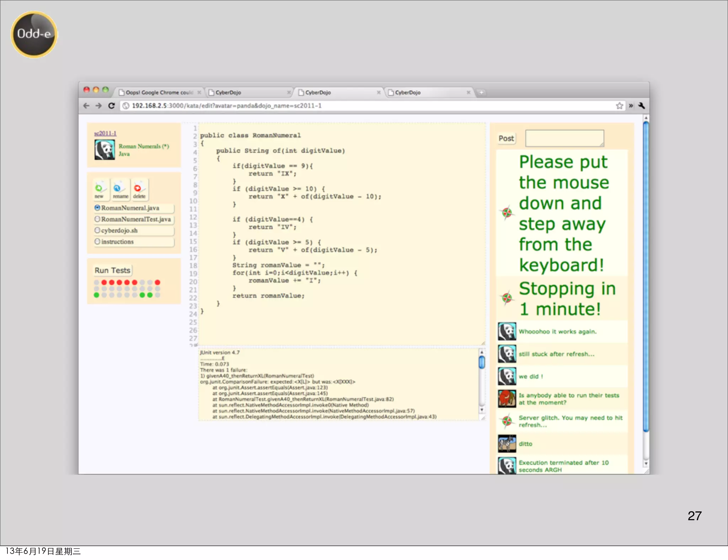Click the message text box beside Post
This screenshot has height=560, width=728.
tap(564, 138)
